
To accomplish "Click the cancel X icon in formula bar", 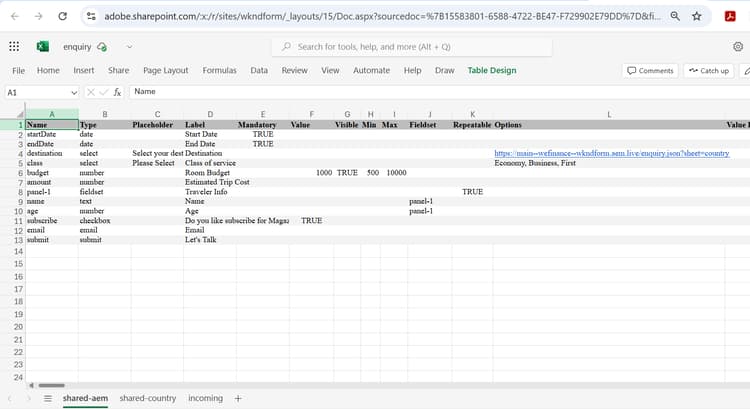I will (x=90, y=92).
